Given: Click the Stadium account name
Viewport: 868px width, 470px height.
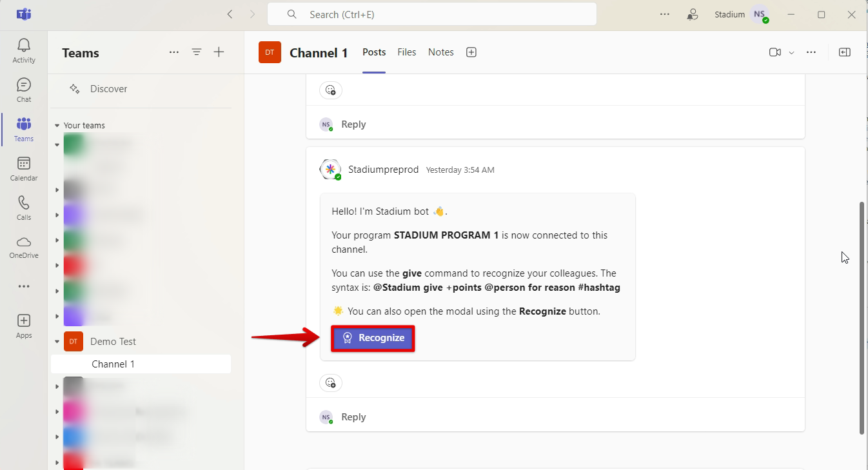Looking at the screenshot, I should tap(729, 14).
